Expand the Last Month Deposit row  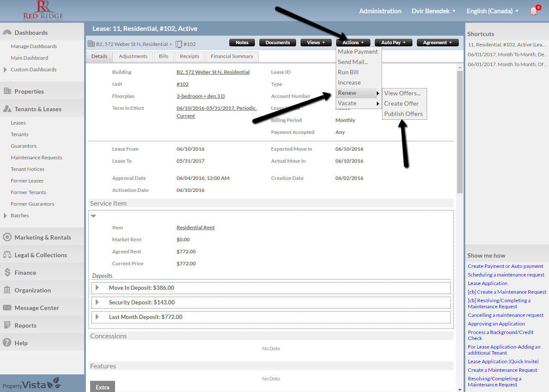(x=97, y=317)
